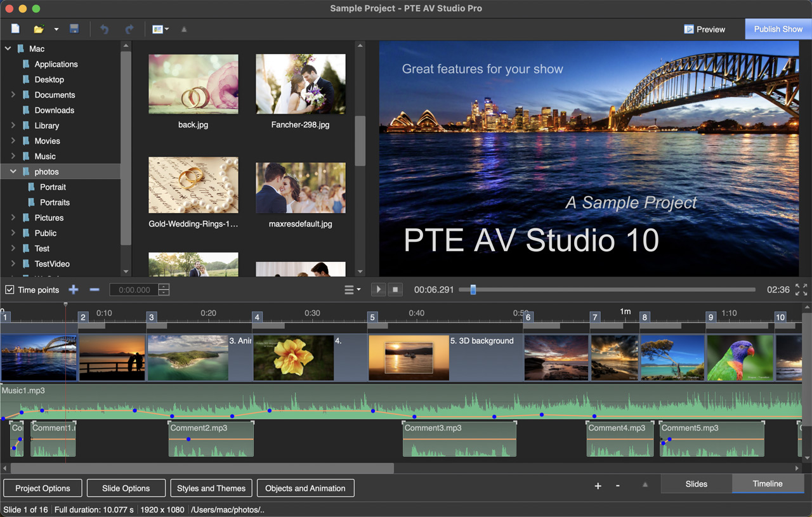Switch to the Slides tab
Image resolution: width=812 pixels, height=517 pixels.
(x=696, y=484)
